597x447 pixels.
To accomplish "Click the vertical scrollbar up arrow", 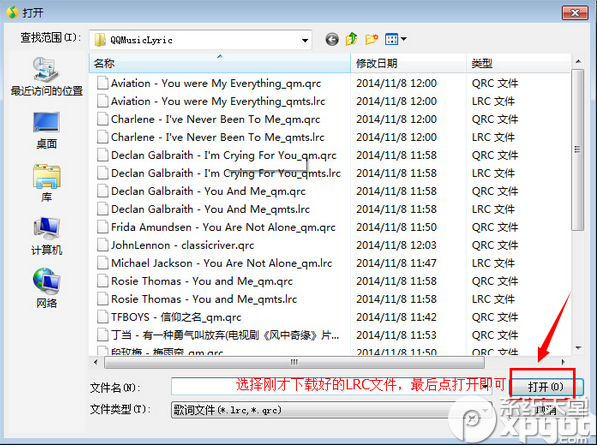I will coord(578,61).
